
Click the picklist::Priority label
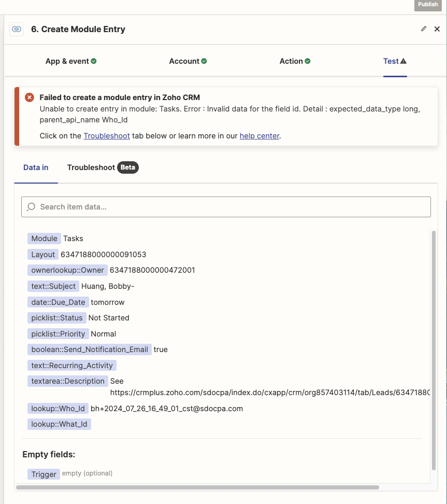click(x=58, y=333)
